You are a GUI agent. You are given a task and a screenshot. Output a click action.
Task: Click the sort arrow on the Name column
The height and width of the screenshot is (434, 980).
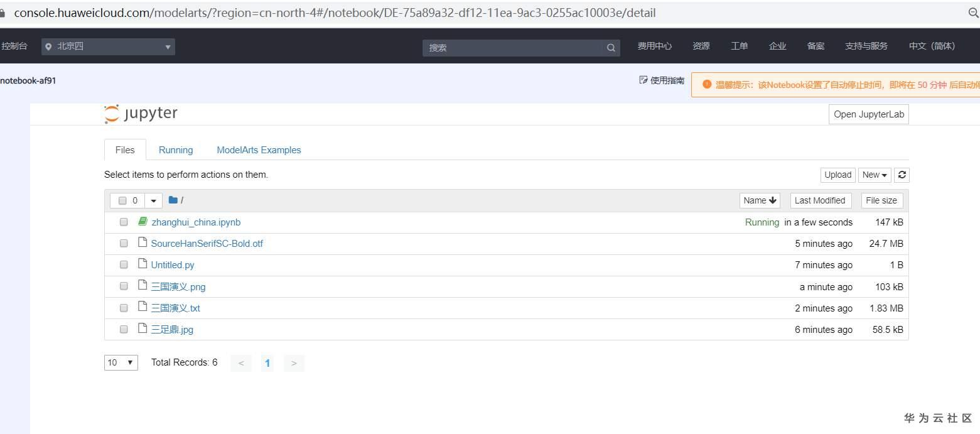[x=772, y=200]
